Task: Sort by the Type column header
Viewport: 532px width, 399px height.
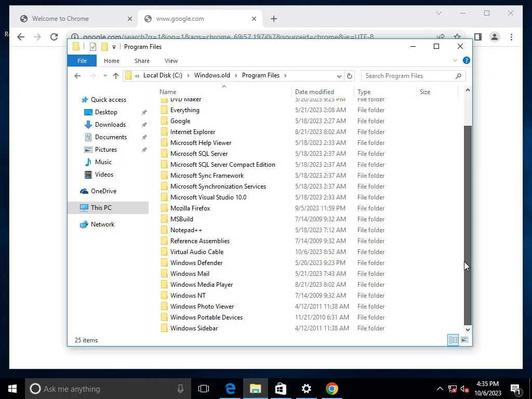Action: (x=385, y=91)
